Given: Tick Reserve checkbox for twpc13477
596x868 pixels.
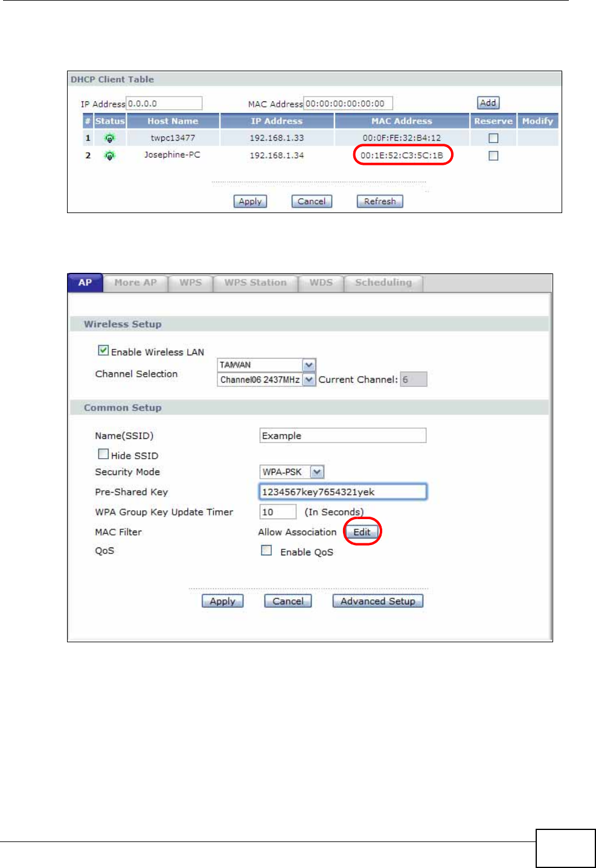Looking at the screenshot, I should [x=493, y=138].
